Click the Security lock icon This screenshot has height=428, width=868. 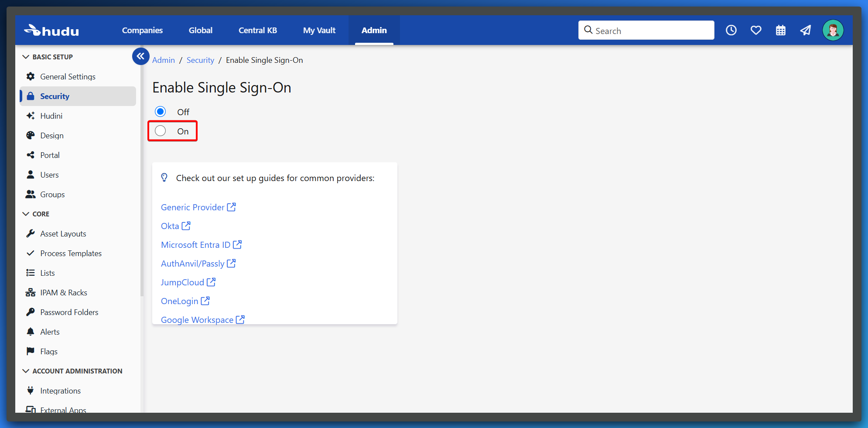tap(31, 96)
